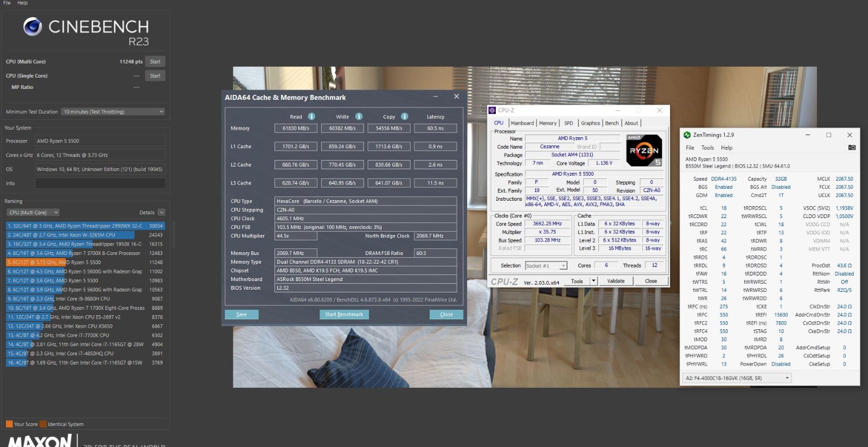Click the Copy info icon in AIDA64
The height and width of the screenshot is (447, 868).
(x=404, y=116)
